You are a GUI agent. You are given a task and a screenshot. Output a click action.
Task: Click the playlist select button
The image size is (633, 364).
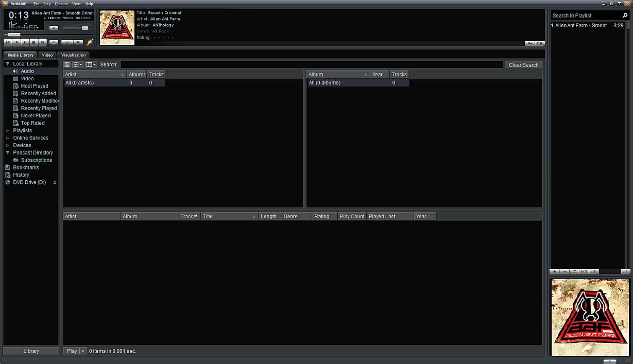574,271
